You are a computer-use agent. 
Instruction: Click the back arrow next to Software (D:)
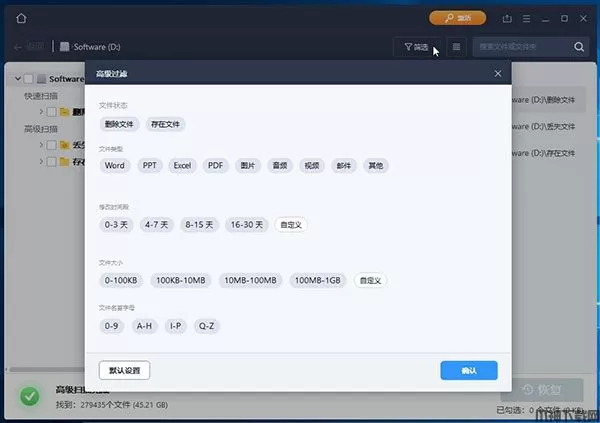pos(18,47)
